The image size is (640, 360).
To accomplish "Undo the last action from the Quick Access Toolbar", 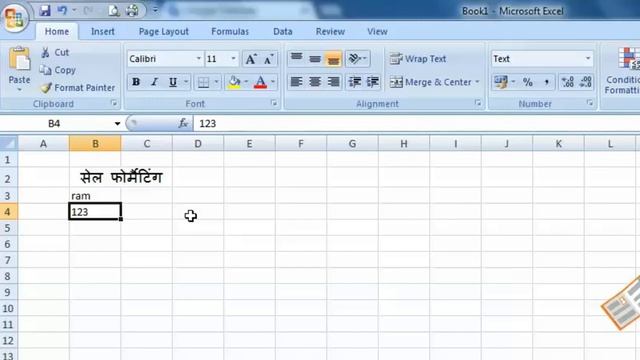I will 62,11.
